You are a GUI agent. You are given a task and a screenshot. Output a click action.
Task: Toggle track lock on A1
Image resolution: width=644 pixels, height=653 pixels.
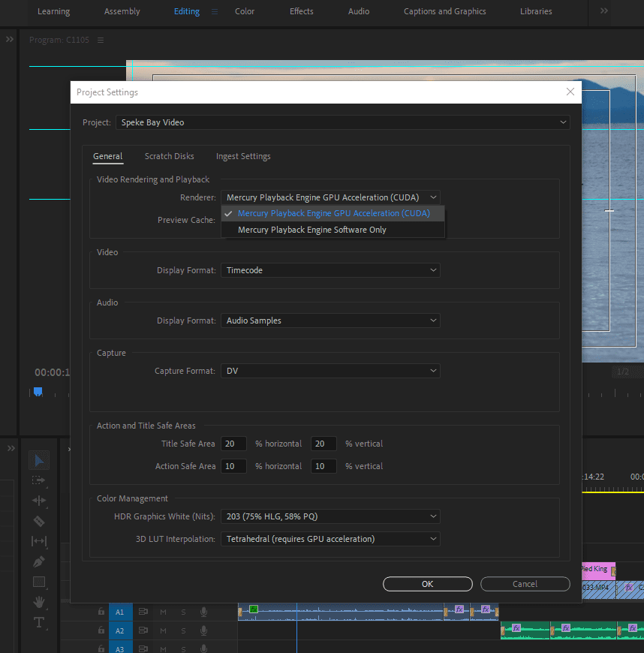point(101,612)
